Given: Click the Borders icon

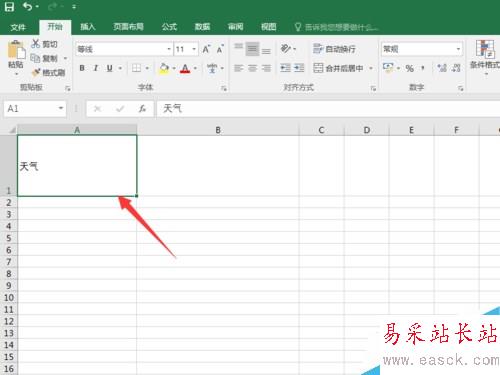Looking at the screenshot, I should coord(136,68).
